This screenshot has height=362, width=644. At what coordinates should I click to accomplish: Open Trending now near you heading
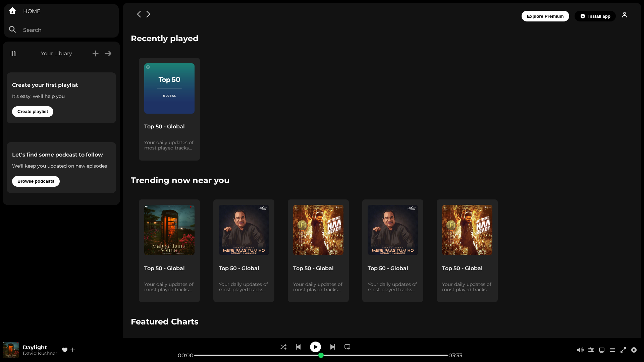pos(180,180)
